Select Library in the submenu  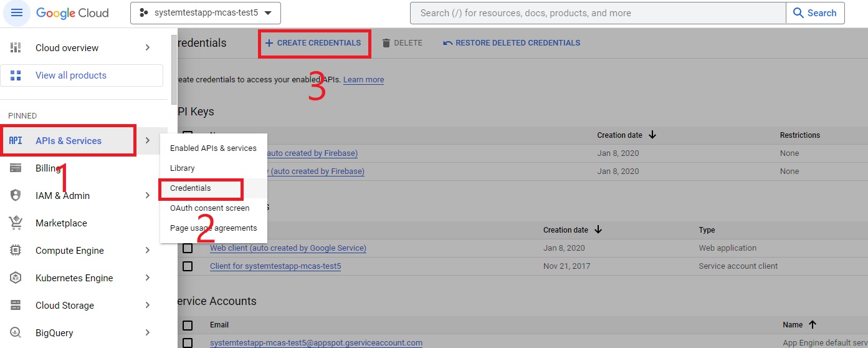pyautogui.click(x=213, y=168)
